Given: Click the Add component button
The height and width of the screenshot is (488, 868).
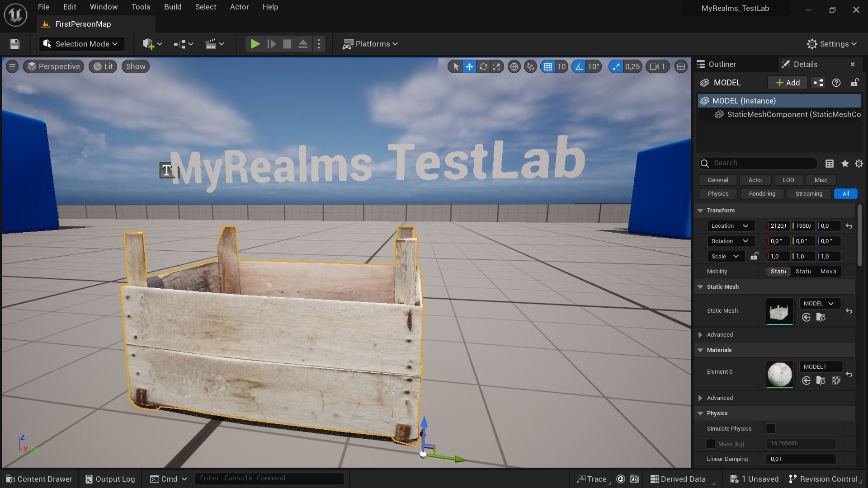Looking at the screenshot, I should pos(788,83).
